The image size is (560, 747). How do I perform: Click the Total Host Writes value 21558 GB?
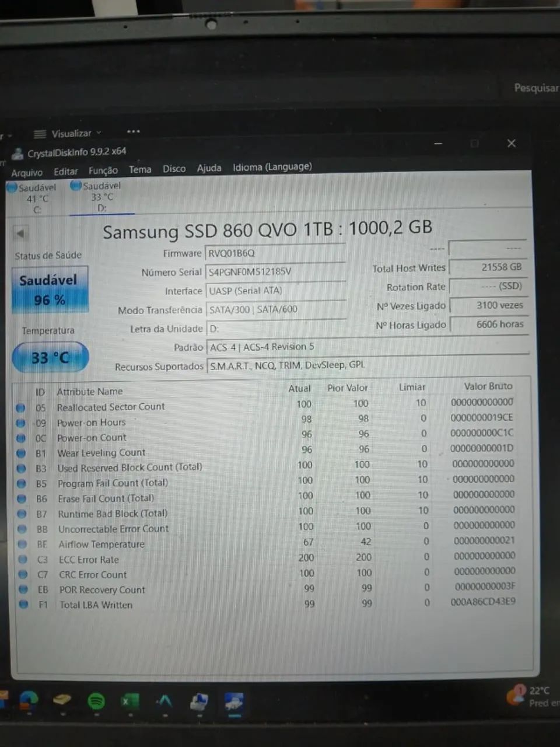click(x=488, y=267)
